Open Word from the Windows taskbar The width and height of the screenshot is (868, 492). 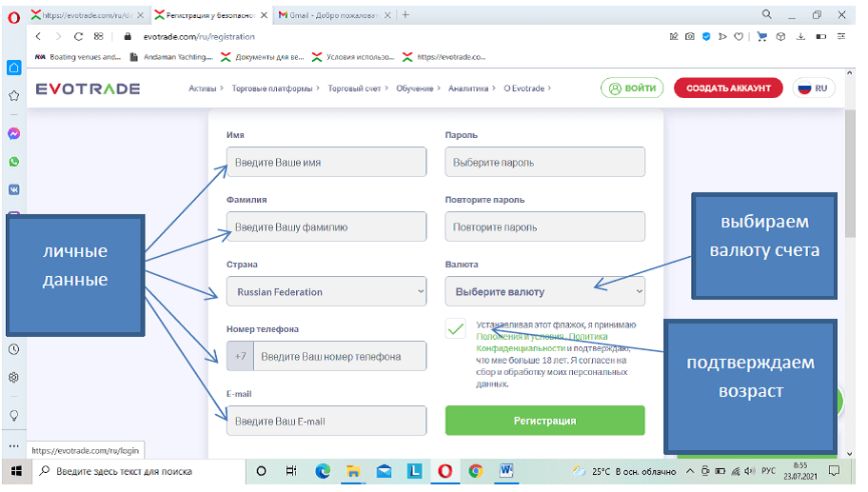coord(505,471)
